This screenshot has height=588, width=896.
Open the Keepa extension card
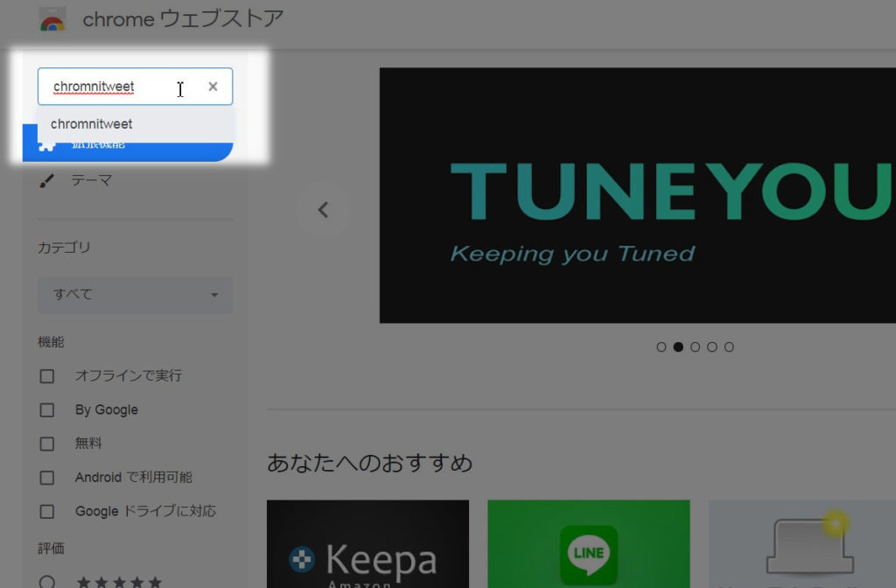tap(368, 544)
